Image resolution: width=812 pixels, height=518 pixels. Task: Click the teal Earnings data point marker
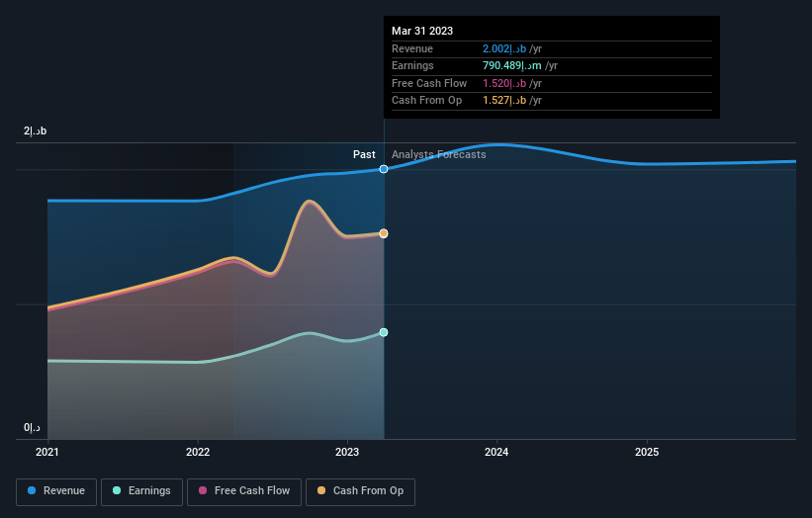(384, 332)
